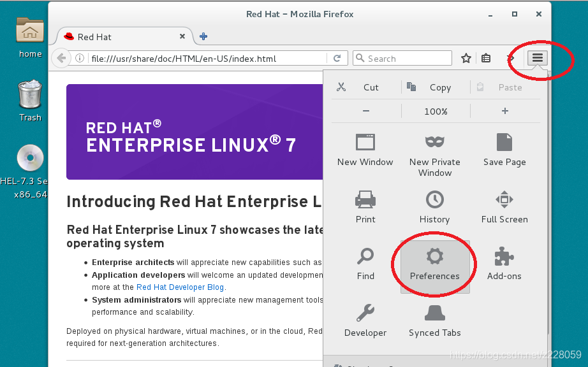Select the Red Hat browser tab
The width and height of the screenshot is (588, 367).
[x=124, y=37]
